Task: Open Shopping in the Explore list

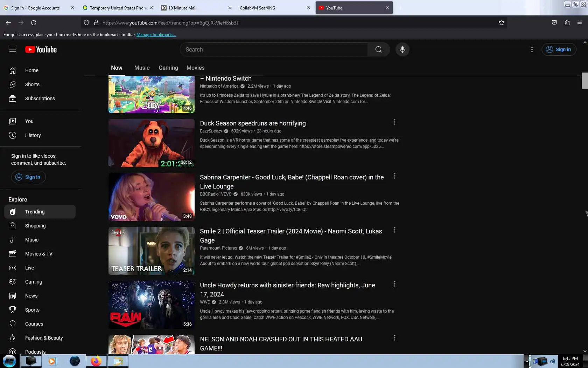Action: 40,226
